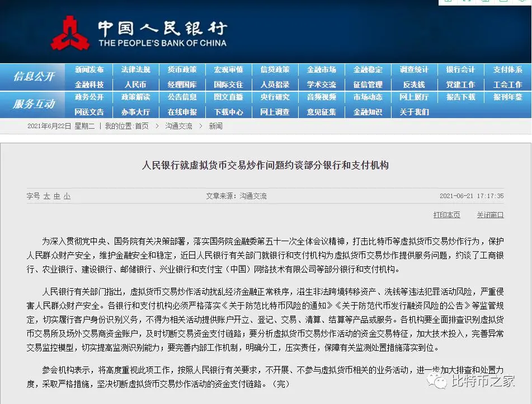Click the 信息公开 category label

click(x=34, y=77)
